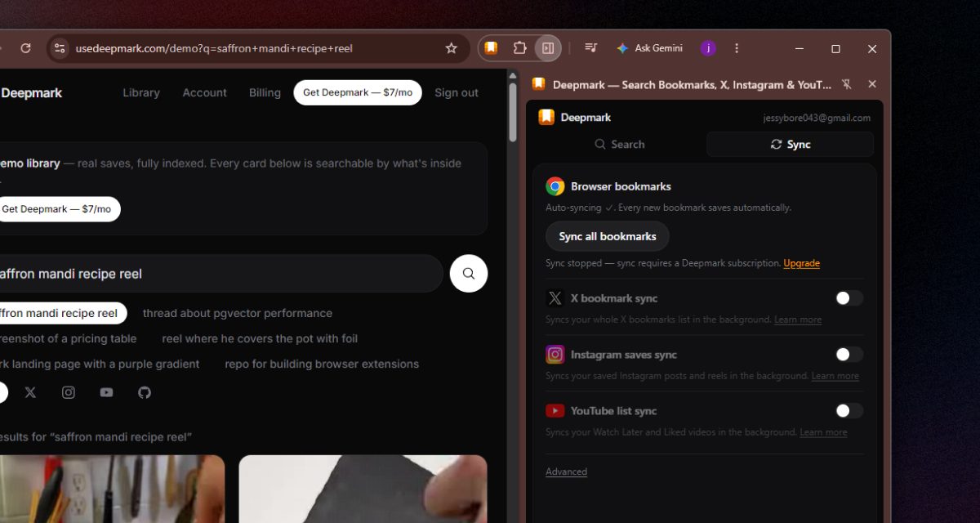Click Get Deepmark $7/mo in the navbar
This screenshot has height=523, width=980.
point(358,92)
